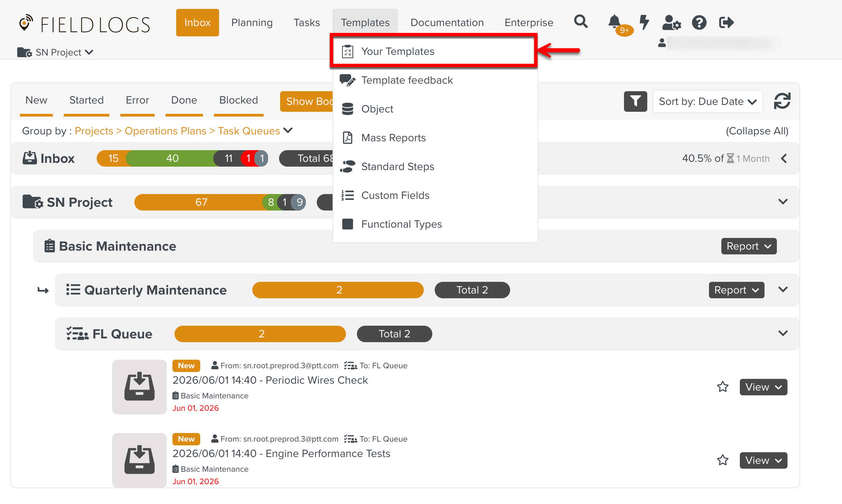This screenshot has height=504, width=842.
Task: Open Basic Maintenance Report dropdown
Action: [x=749, y=246]
